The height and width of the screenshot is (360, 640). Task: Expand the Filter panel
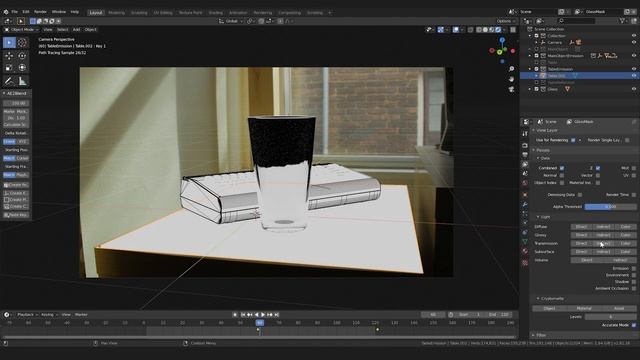tap(533, 335)
